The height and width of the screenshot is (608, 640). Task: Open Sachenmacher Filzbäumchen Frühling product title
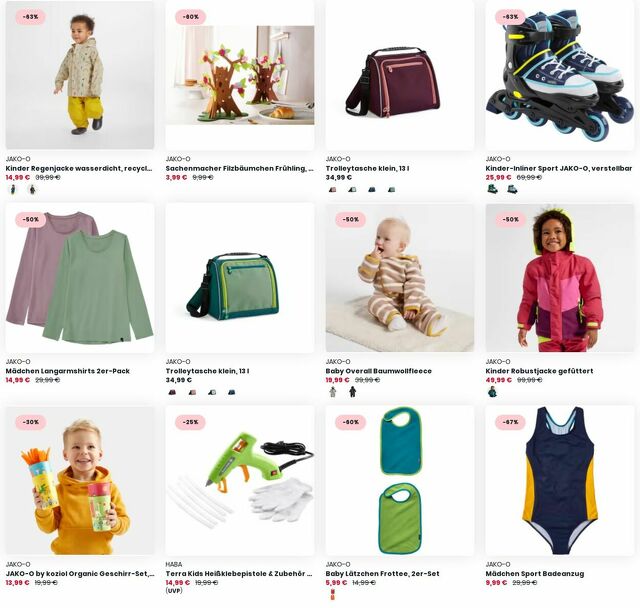click(x=240, y=168)
